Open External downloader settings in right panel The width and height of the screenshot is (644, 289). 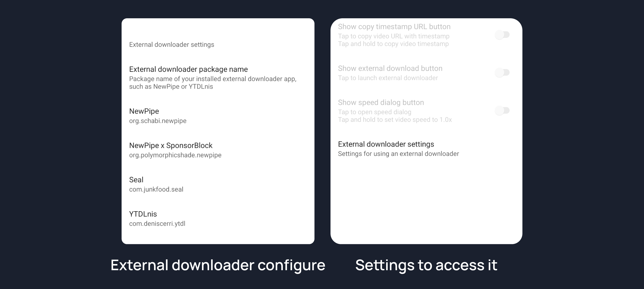pyautogui.click(x=386, y=144)
